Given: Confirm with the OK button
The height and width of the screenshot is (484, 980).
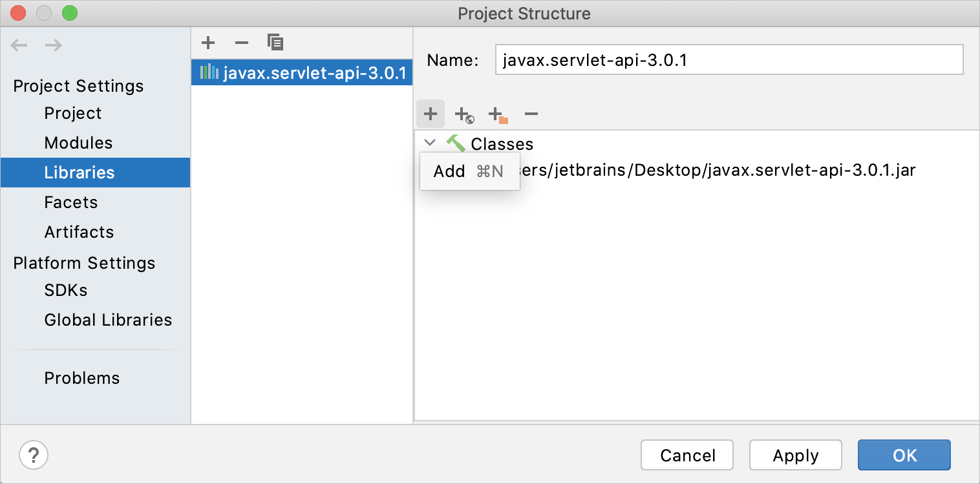Looking at the screenshot, I should [x=904, y=456].
